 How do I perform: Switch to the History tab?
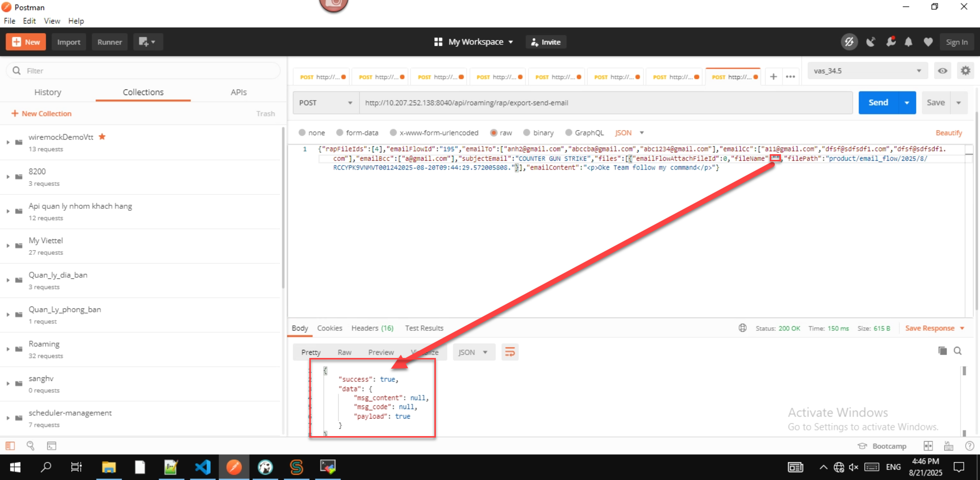coord(47,92)
